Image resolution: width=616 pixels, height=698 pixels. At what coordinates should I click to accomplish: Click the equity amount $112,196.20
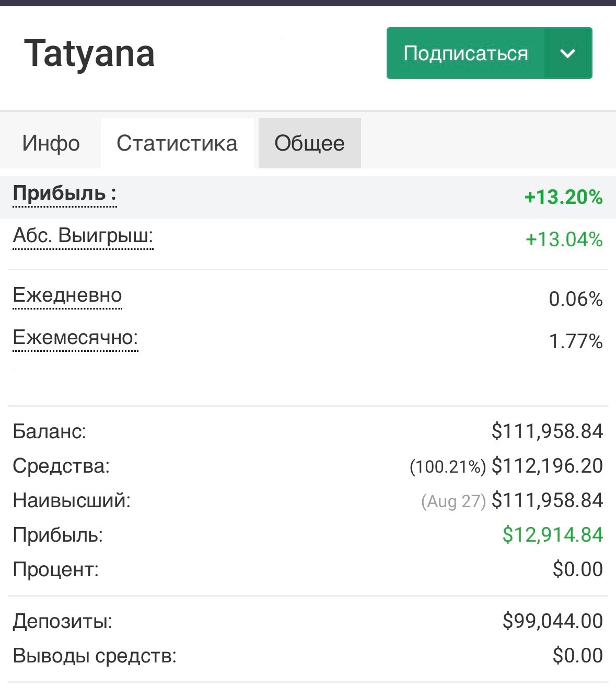547,466
